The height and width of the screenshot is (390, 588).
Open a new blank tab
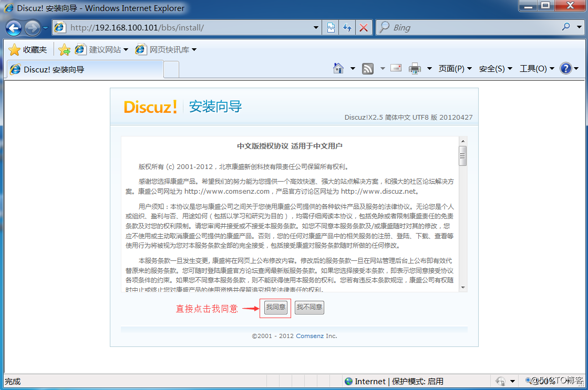(171, 70)
